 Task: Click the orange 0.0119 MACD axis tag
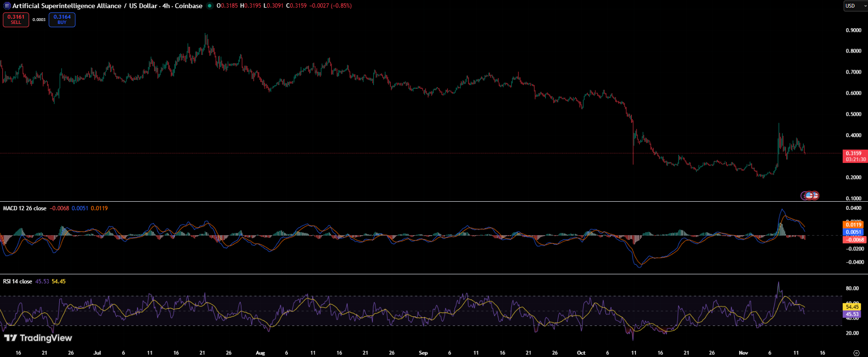click(x=854, y=225)
